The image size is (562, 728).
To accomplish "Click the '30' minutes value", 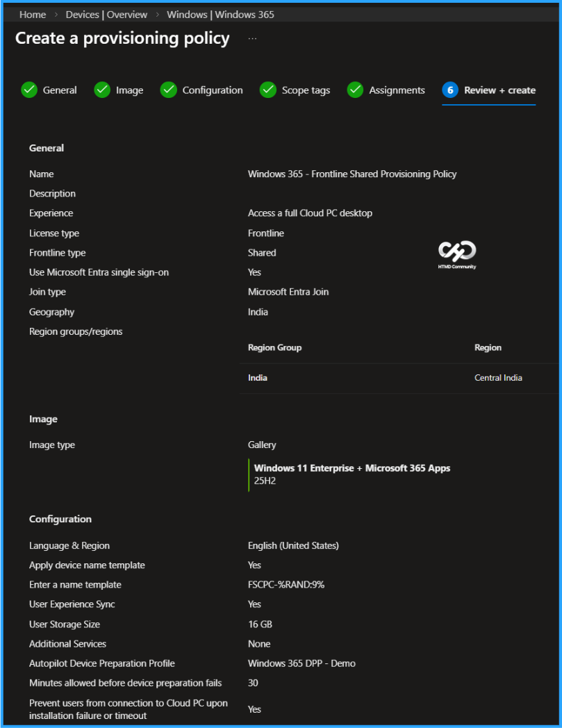I will click(253, 683).
